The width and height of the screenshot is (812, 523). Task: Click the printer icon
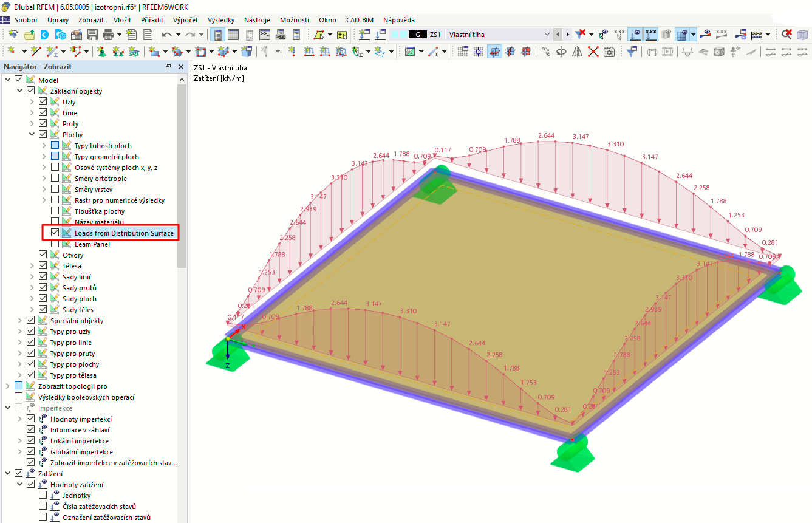pos(108,35)
